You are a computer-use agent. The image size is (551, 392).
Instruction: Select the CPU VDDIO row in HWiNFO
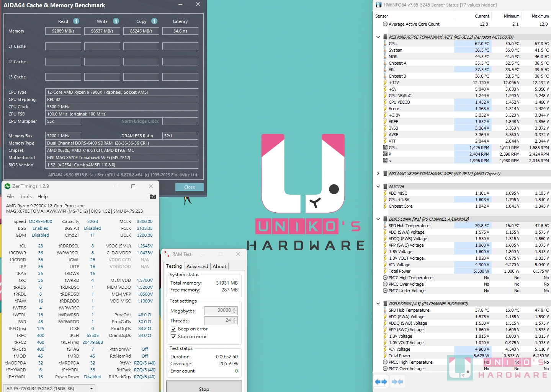point(462,102)
